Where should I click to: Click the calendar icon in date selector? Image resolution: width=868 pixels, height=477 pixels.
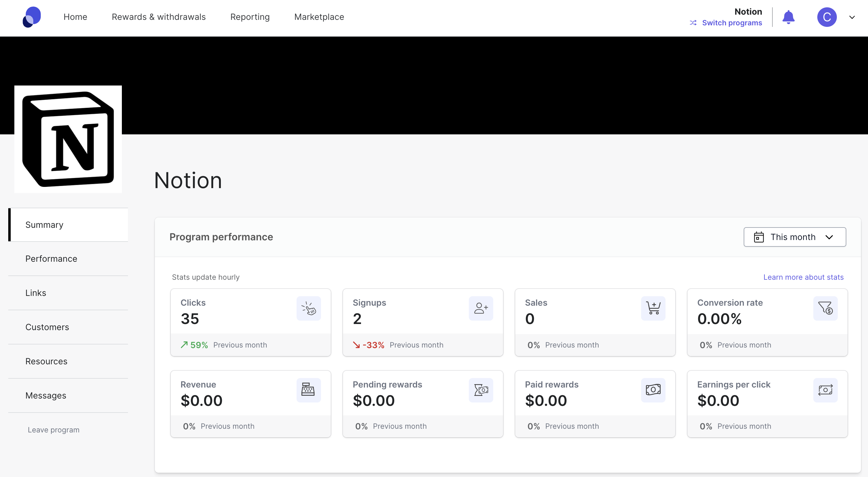point(758,237)
